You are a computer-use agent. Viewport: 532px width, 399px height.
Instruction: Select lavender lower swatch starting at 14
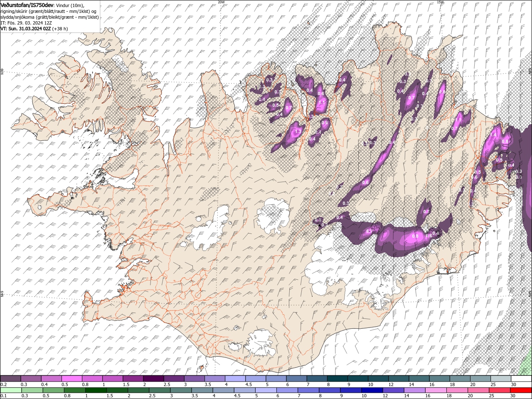414,390
